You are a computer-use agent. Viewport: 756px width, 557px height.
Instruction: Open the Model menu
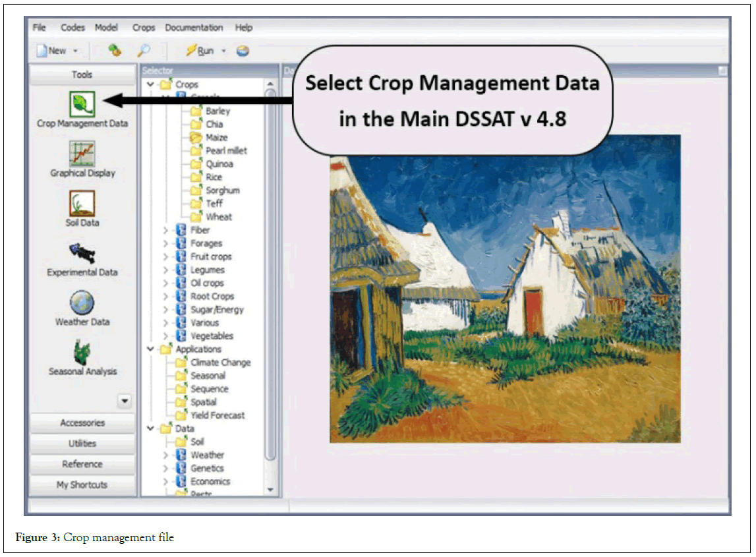pyautogui.click(x=106, y=28)
